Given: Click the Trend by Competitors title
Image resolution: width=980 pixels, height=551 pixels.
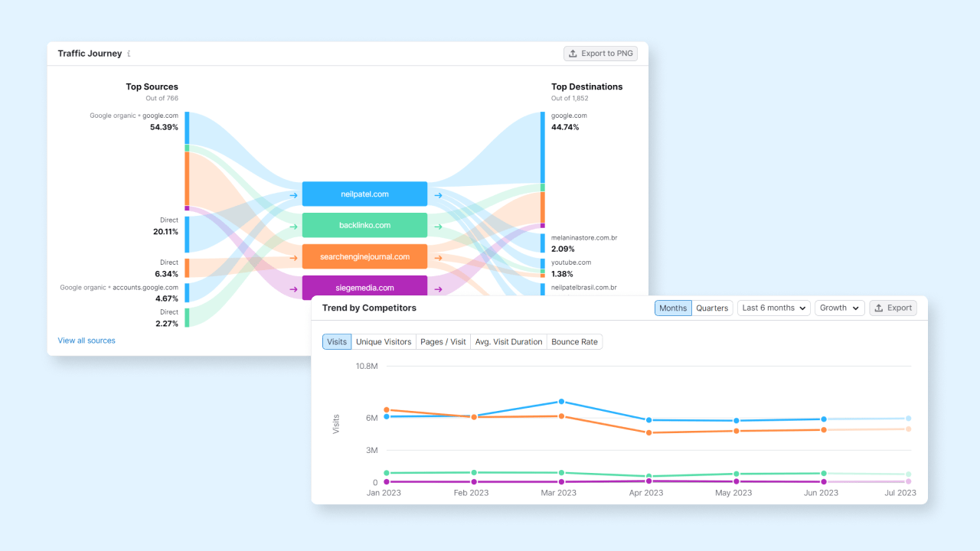Looking at the screenshot, I should point(369,308).
